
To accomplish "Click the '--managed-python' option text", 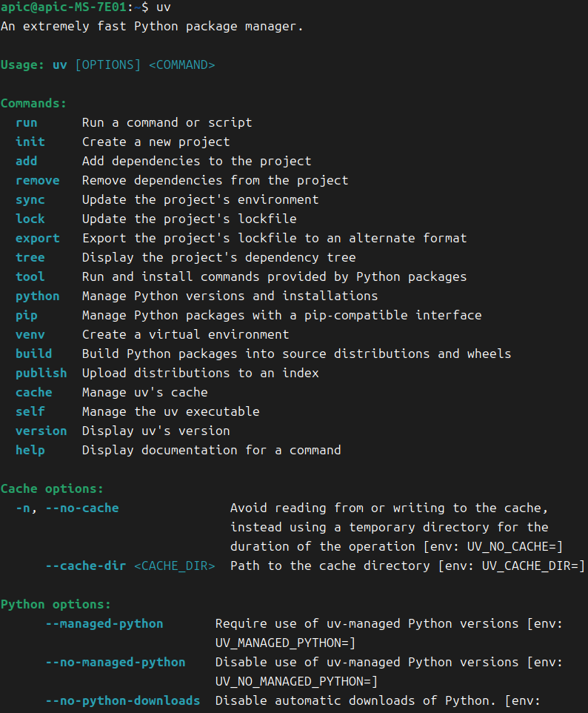I will click(104, 624).
